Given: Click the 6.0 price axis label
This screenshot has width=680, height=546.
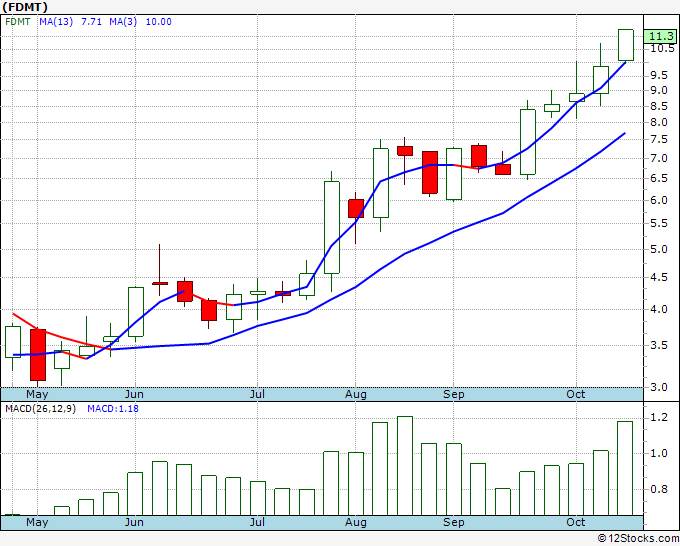Looking at the screenshot, I should tap(659, 200).
